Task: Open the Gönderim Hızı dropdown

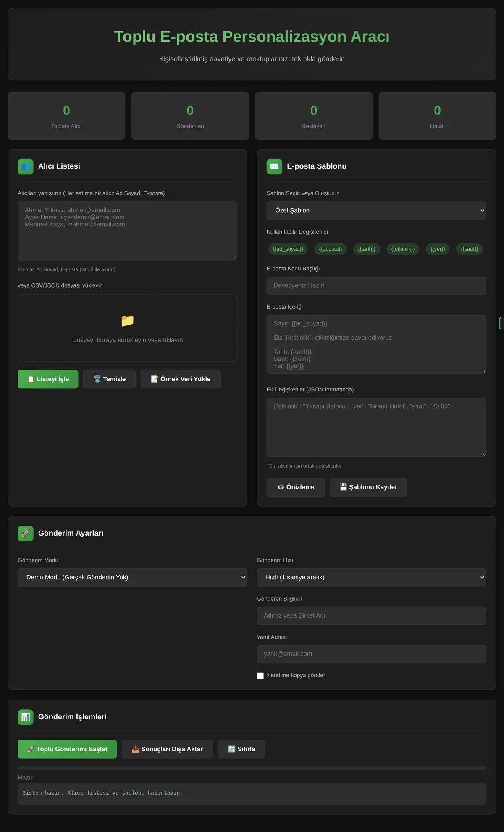Action: click(x=371, y=578)
